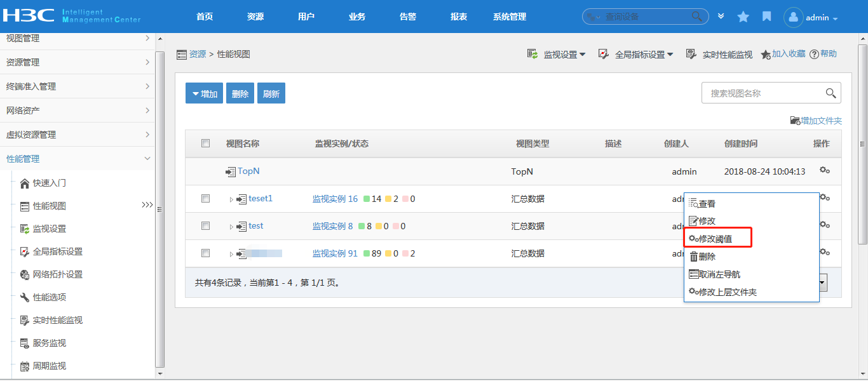Image resolution: width=868 pixels, height=381 pixels.
Task: Open 首页 top navigation tab
Action: pos(205,17)
